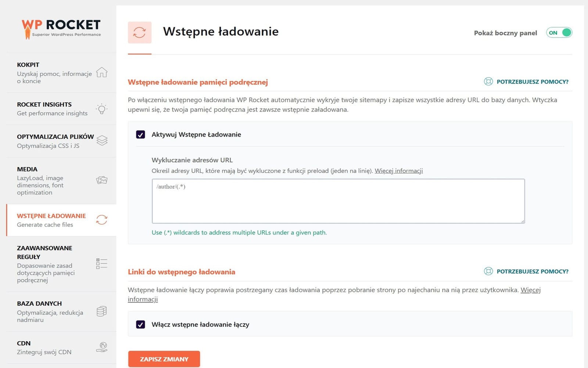Screen dimensions: 588x368
Task: Open the Kokpit menu section
Action: pyautogui.click(x=61, y=72)
